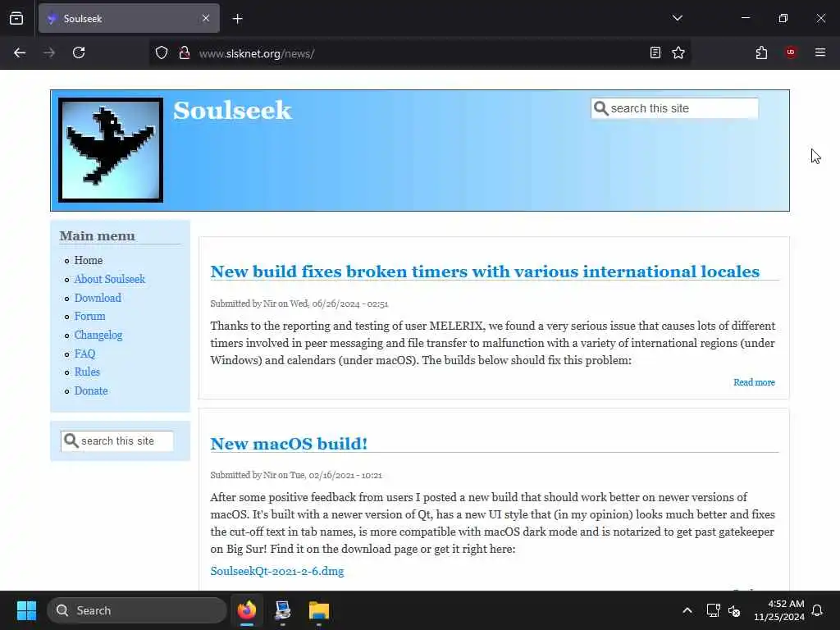Click the display network tray icon
This screenshot has width=840, height=630.
713,610
